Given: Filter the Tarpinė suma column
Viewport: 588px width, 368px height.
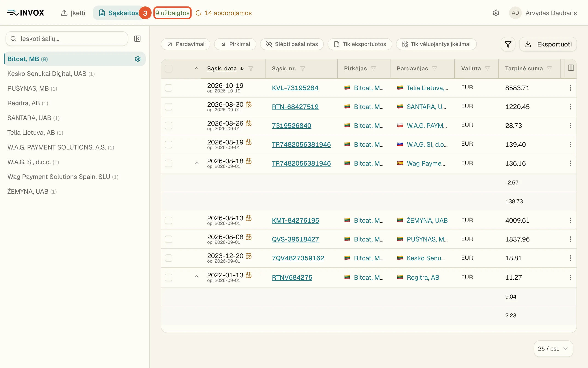Looking at the screenshot, I should click(x=549, y=69).
